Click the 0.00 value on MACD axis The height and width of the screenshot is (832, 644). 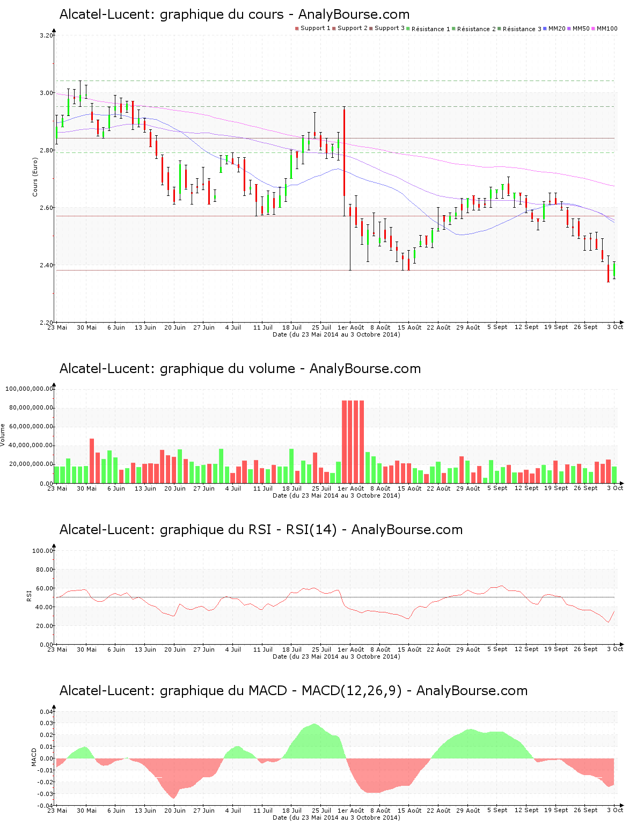coord(47,758)
